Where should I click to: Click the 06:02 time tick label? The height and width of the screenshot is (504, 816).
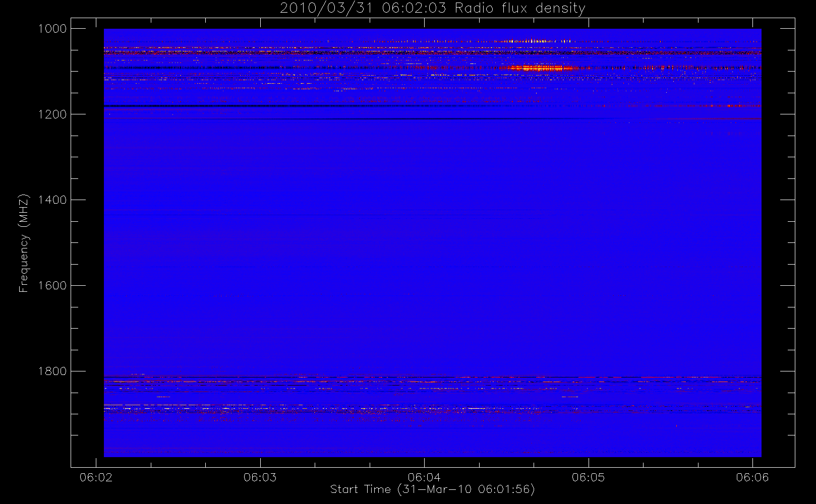pos(96,477)
